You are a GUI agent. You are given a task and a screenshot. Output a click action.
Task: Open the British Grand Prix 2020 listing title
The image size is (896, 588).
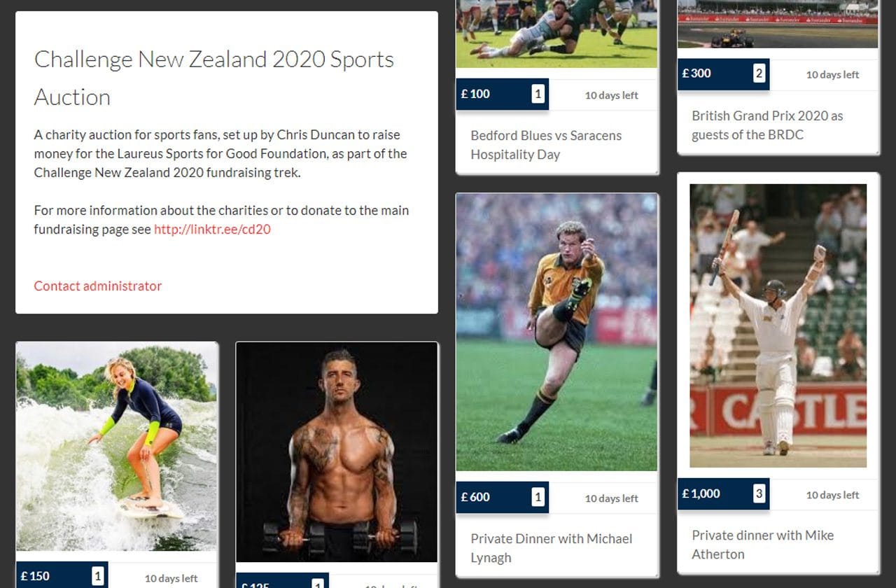click(767, 125)
